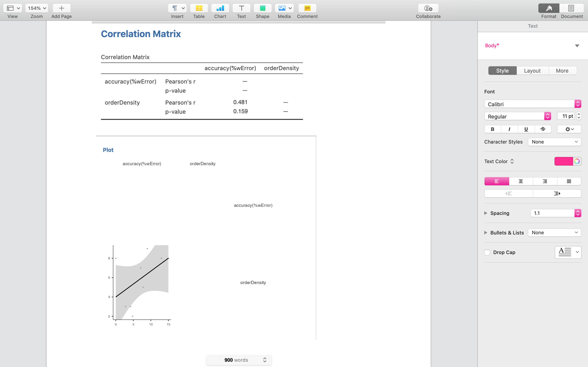Insert a Shape

point(262,8)
